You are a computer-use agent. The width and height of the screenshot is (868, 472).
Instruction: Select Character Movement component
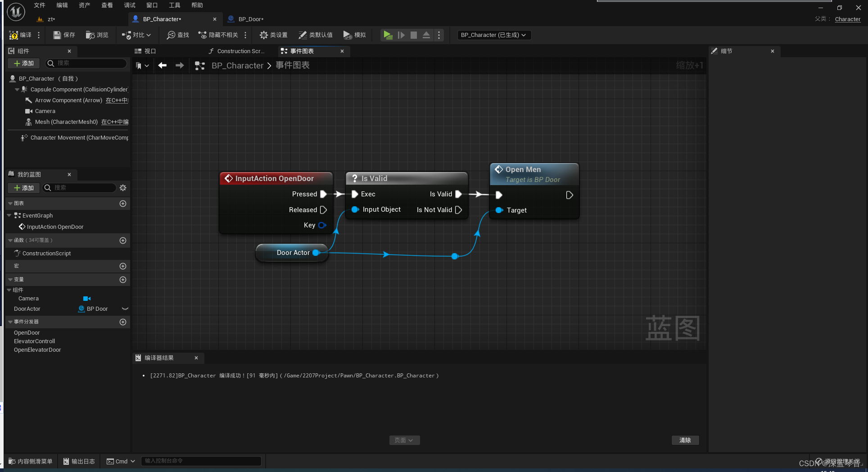point(75,137)
